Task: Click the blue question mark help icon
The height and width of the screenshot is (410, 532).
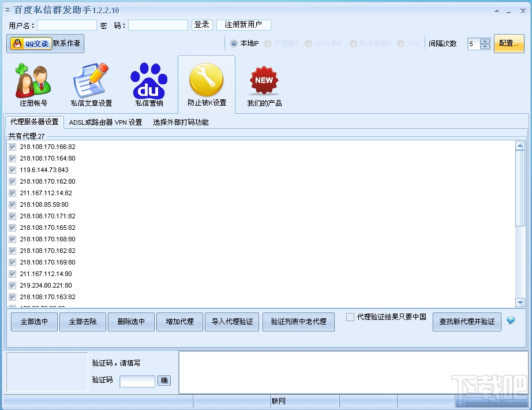Action: point(511,319)
